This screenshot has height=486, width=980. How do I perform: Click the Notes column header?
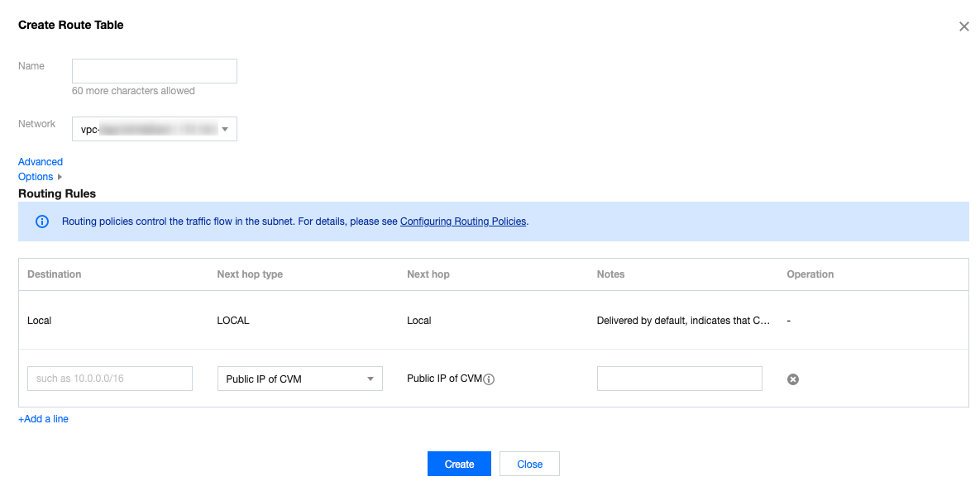coord(610,274)
